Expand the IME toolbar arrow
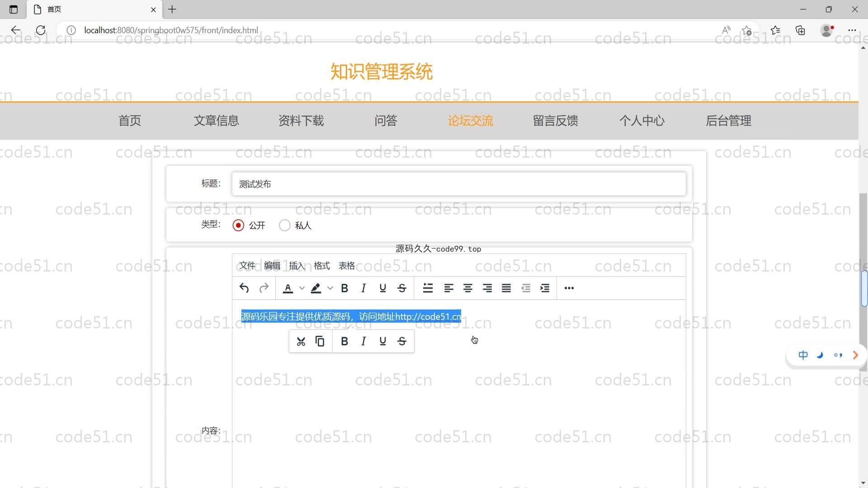This screenshot has height=488, width=868. (x=855, y=355)
